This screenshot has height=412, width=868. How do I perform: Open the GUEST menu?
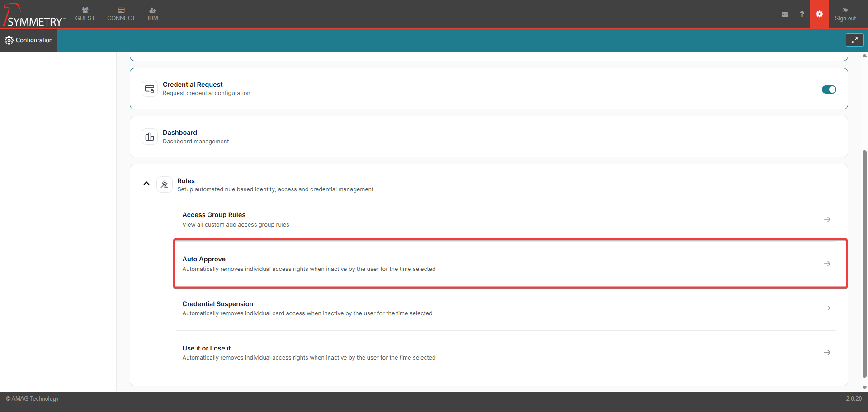point(85,14)
